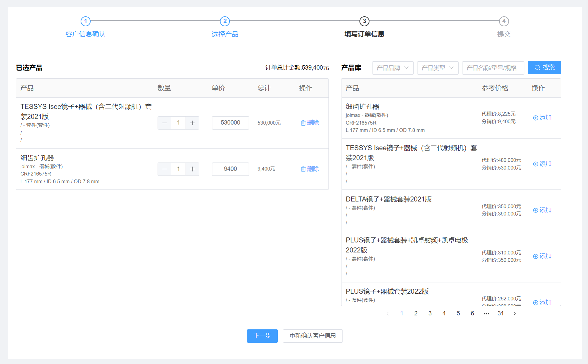The image size is (588, 364).
Task: Decrease quantity of selected 细齿扩孔器
Action: (x=165, y=169)
